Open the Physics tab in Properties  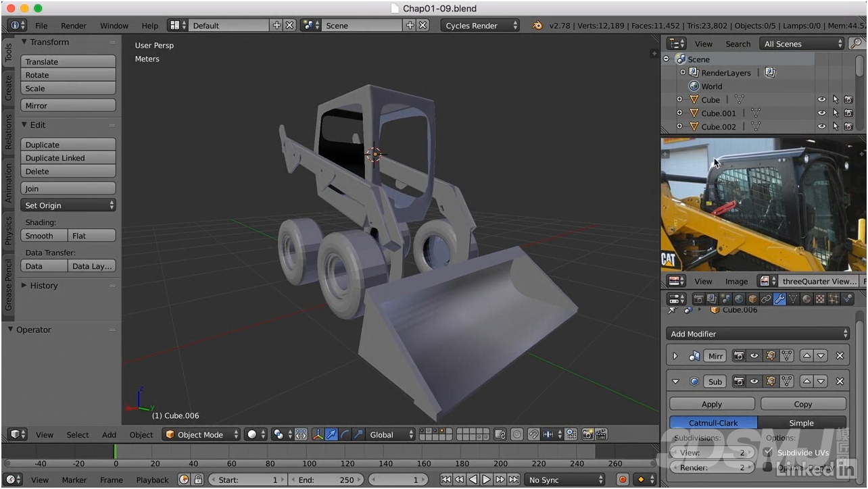click(x=847, y=299)
